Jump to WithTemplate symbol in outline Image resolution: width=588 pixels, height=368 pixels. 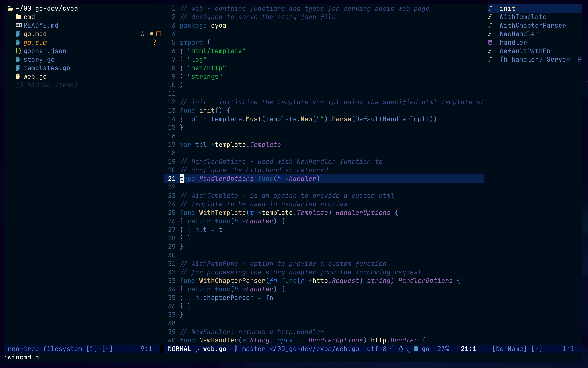523,17
